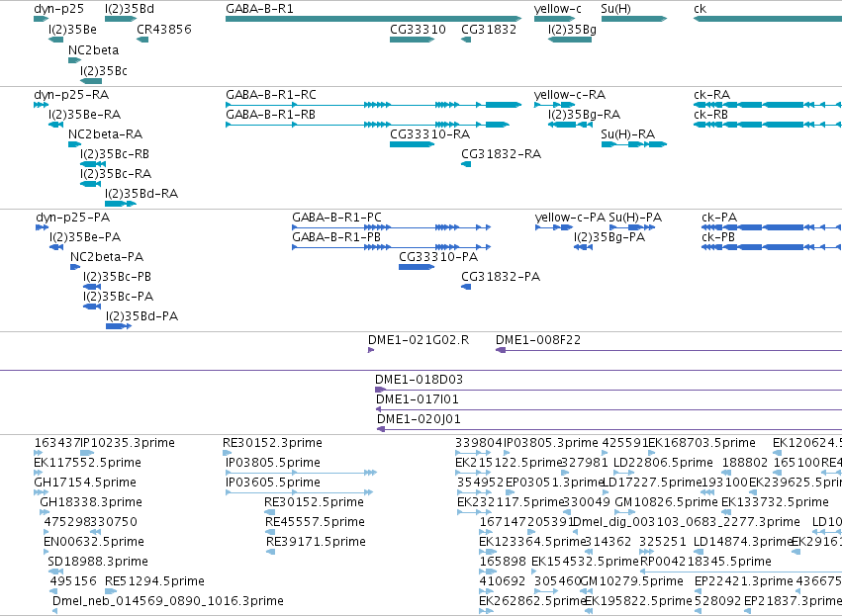Select clone 'DME1-017I01'

[418, 399]
